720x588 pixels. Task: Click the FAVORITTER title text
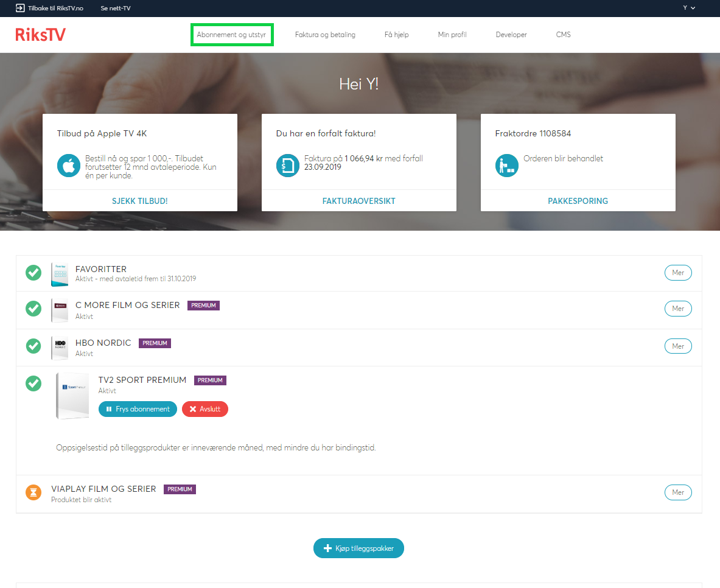click(x=101, y=268)
